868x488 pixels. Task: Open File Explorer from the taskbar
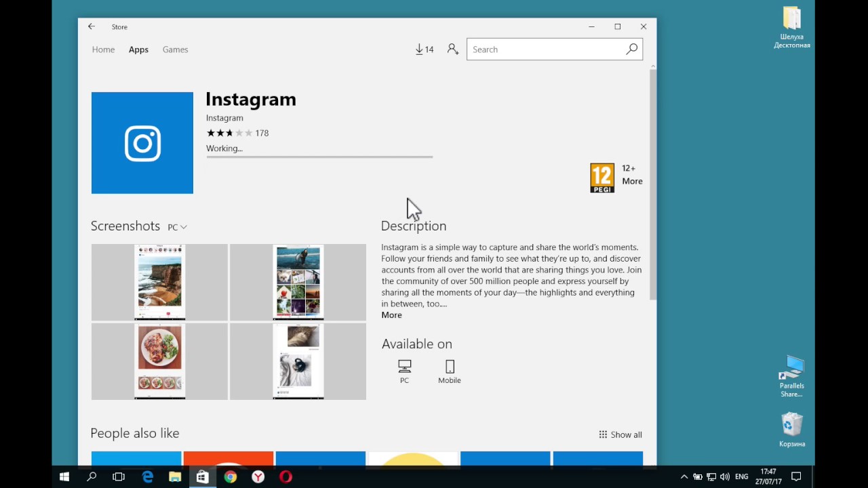coord(175,477)
